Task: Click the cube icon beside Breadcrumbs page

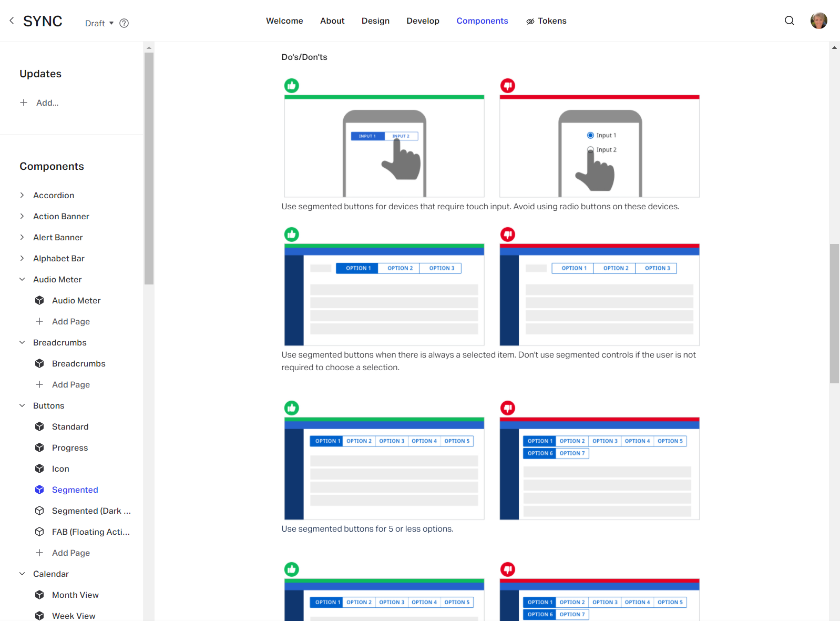Action: click(x=39, y=363)
